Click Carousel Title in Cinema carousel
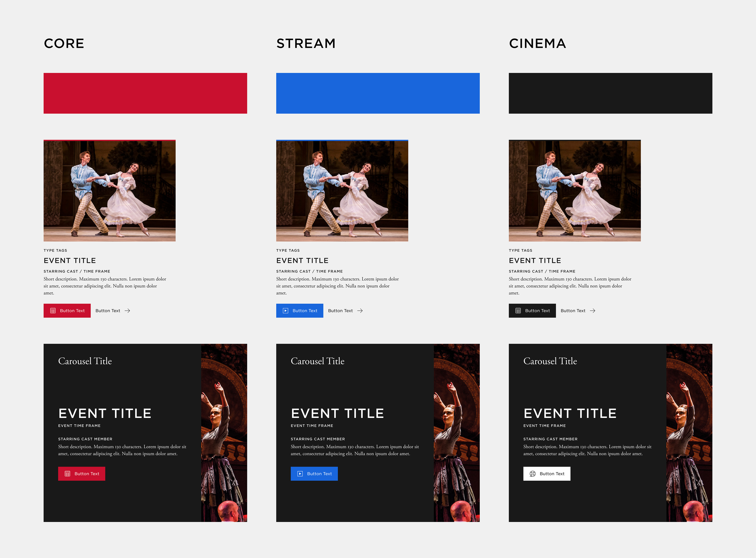 pyautogui.click(x=550, y=361)
